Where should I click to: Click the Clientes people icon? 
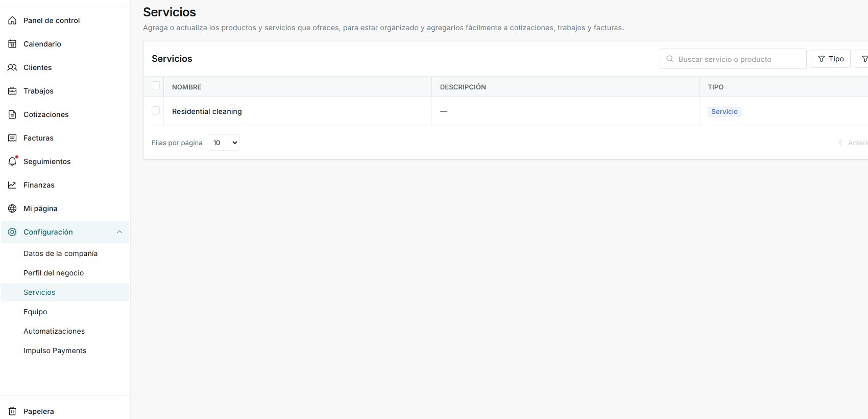coord(12,67)
